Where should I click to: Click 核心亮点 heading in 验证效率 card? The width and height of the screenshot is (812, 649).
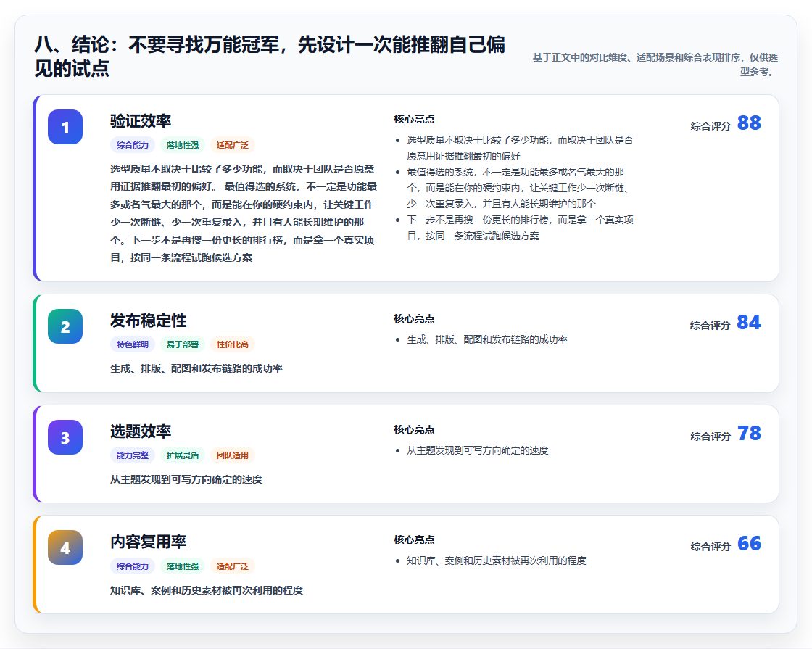[414, 119]
